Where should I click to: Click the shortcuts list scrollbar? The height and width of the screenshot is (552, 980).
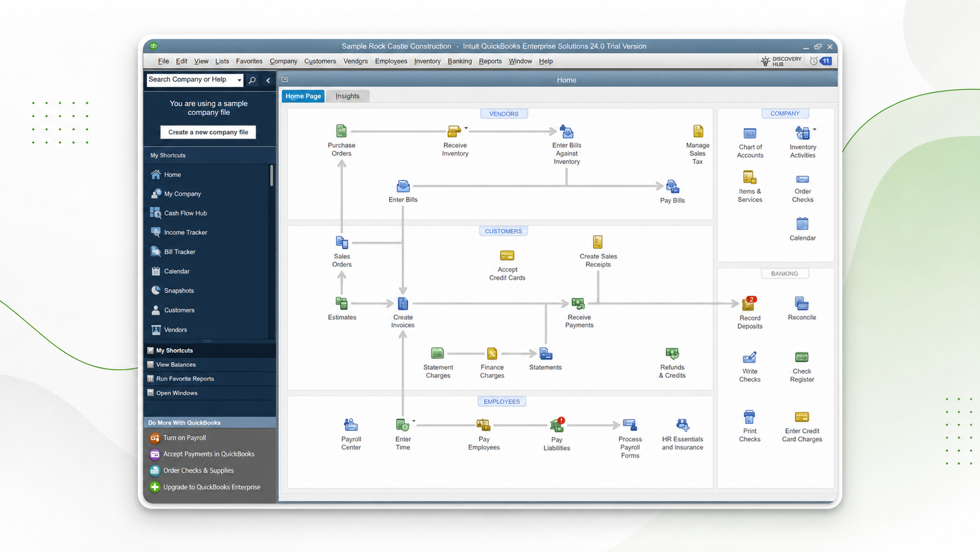coord(272,176)
